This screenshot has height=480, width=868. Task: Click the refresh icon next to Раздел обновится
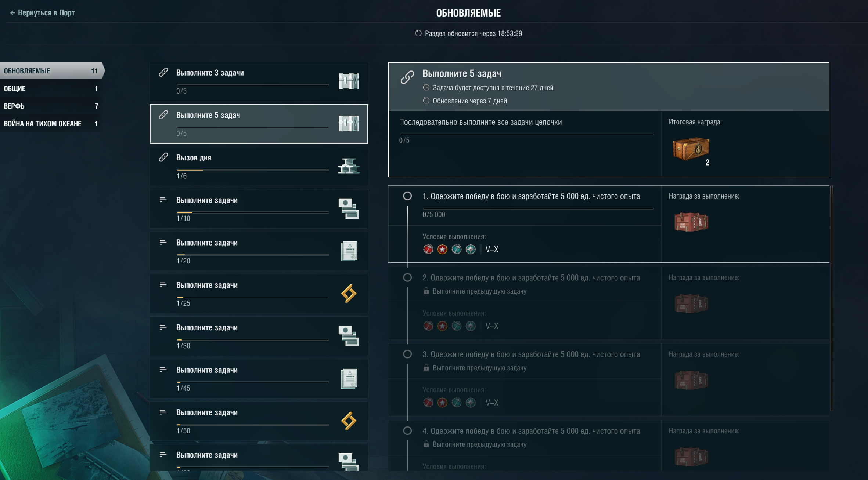[418, 33]
